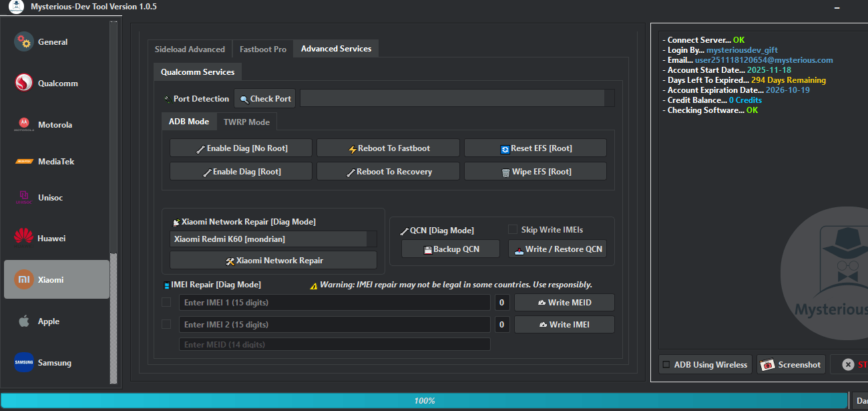Click the 100% progress bar

pos(425,400)
